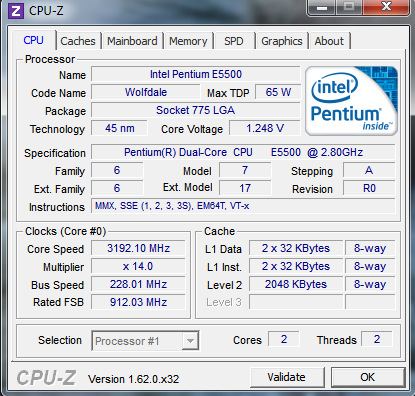The image size is (415, 396).
Task: Click the Family value field
Action: (117, 170)
